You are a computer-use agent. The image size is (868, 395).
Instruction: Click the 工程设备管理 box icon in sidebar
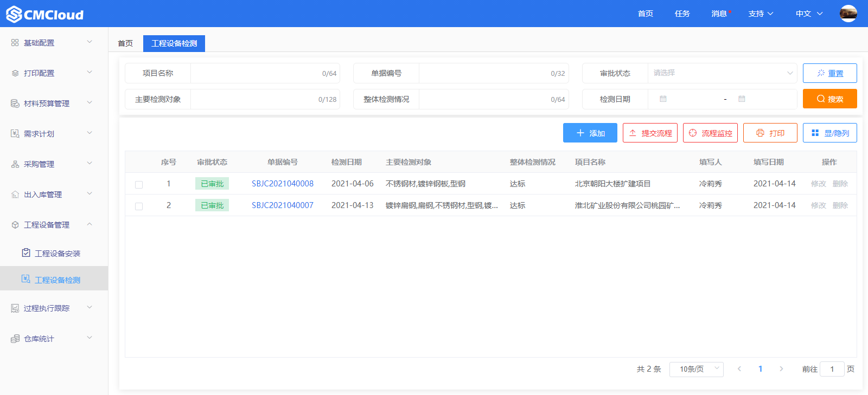tap(15, 224)
